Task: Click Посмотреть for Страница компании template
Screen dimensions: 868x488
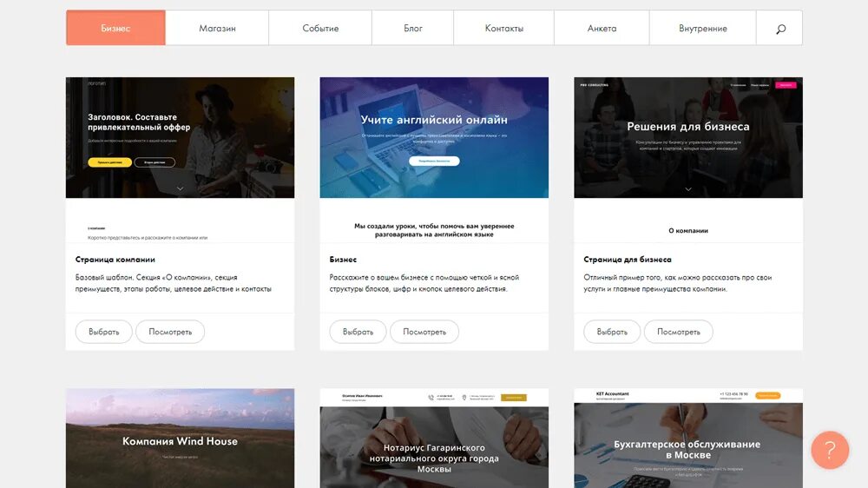Action: pos(170,332)
